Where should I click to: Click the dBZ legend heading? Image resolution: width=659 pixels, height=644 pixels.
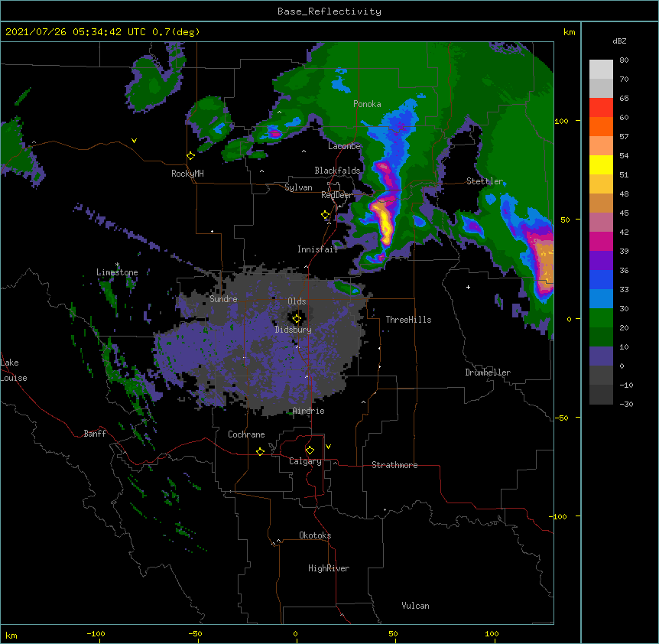[x=619, y=41]
